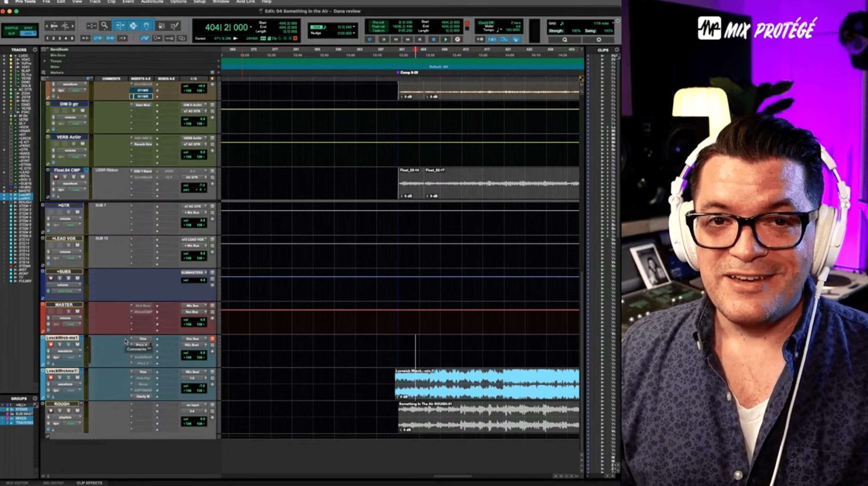
Task: Mute the DIM D gtr track
Action: click(x=82, y=111)
